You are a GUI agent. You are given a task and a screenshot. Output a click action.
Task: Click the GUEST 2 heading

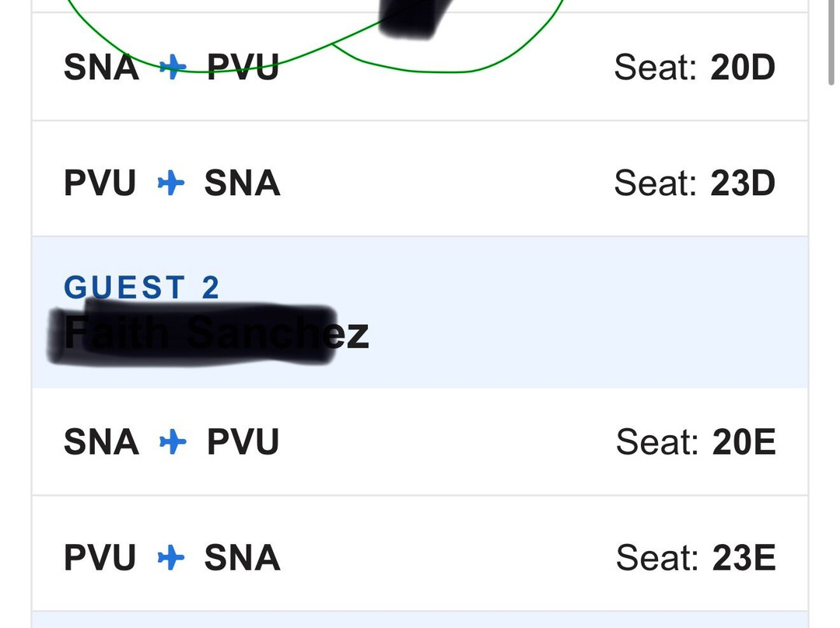coord(142,288)
